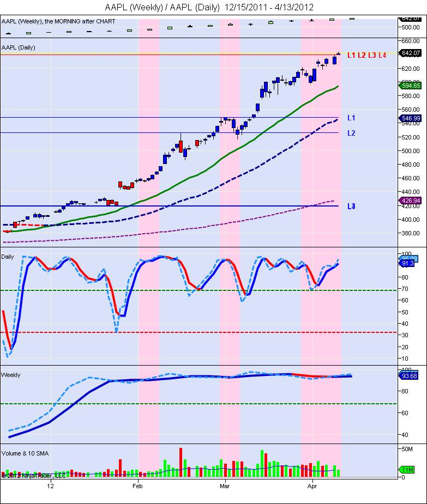Click the 440.00 price axis label

point(410,192)
